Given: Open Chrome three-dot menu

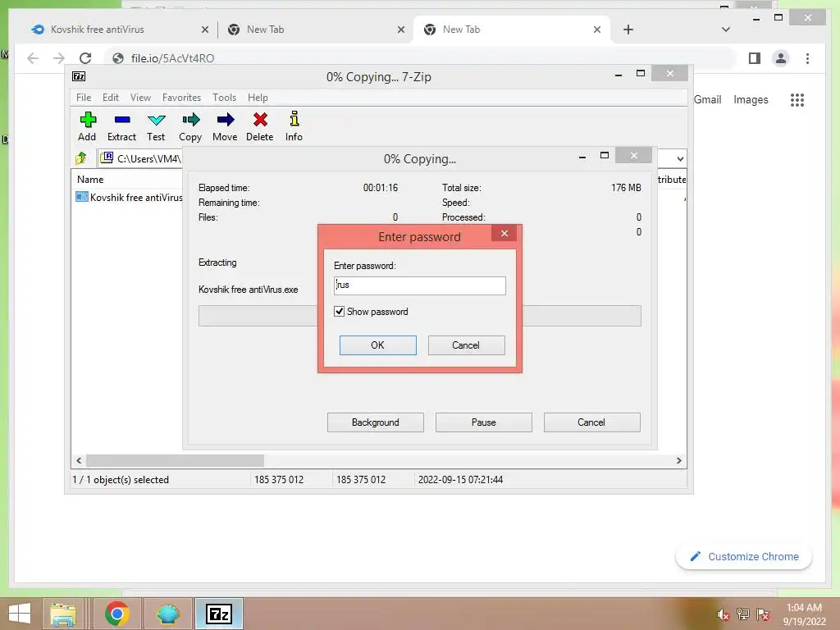Looking at the screenshot, I should click(807, 58).
